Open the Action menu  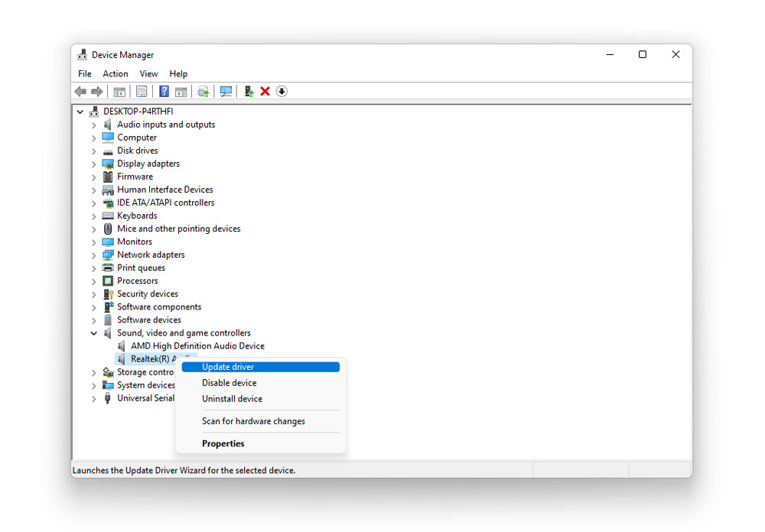pos(116,73)
